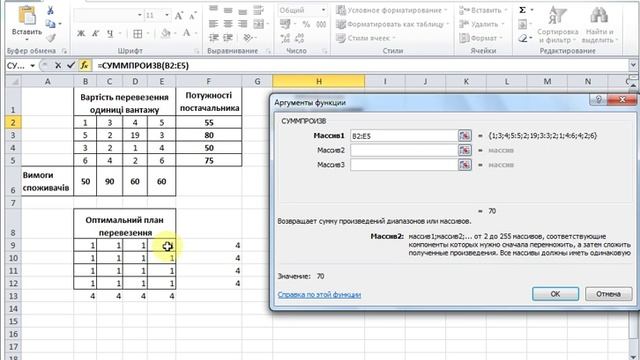The image size is (640, 360).
Task: Align text left in the ribbon
Action: point(213,24)
